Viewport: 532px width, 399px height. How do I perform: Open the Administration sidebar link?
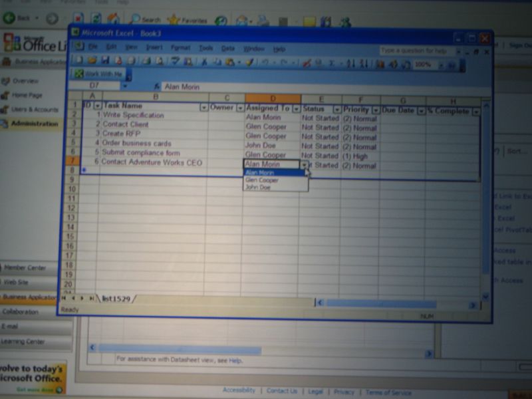pos(35,124)
